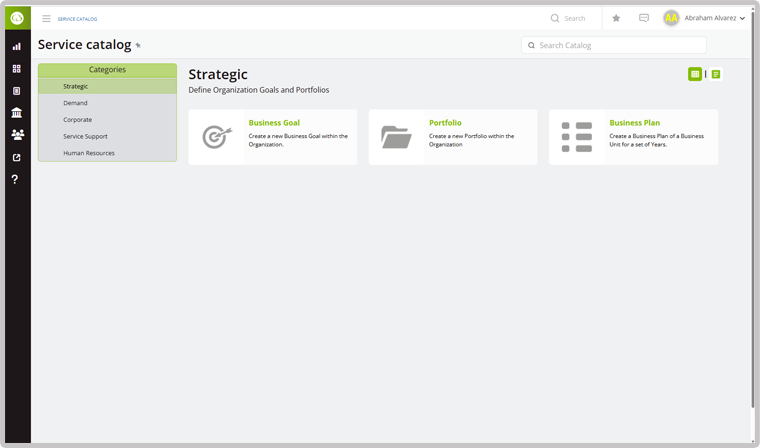Click the people group icon in sidebar

coord(17,135)
